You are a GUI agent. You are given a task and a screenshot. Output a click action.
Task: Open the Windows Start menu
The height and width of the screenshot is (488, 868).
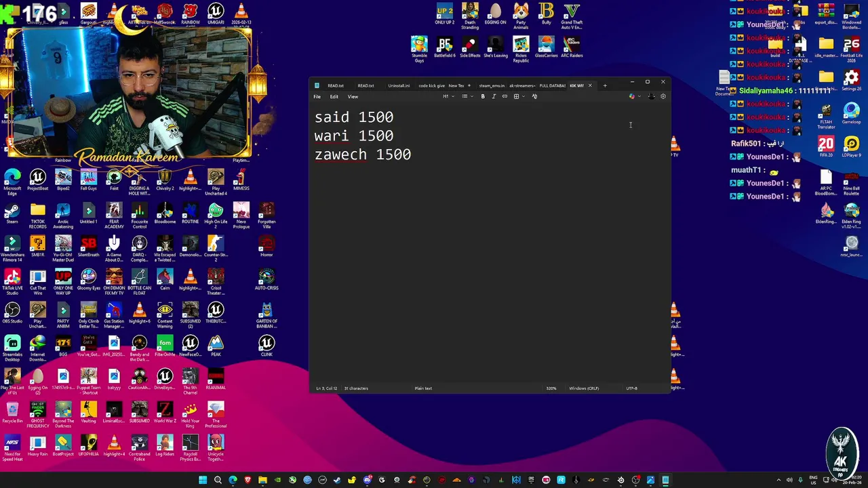click(203, 480)
